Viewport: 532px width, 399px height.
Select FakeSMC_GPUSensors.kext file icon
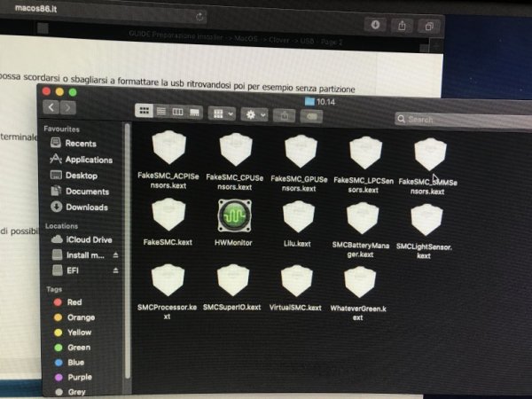click(301, 151)
